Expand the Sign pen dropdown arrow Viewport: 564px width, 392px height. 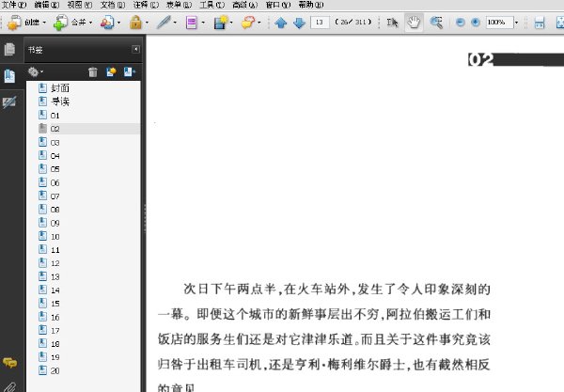(x=175, y=23)
